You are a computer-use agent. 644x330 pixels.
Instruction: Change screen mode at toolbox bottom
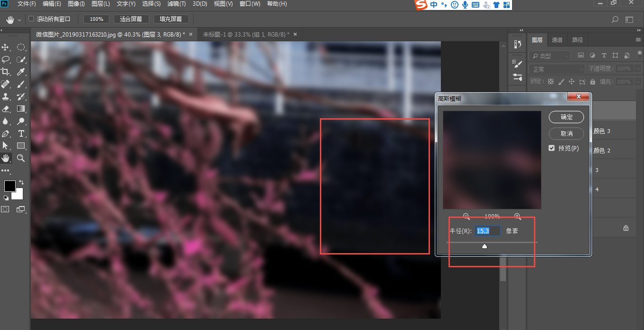click(21, 209)
